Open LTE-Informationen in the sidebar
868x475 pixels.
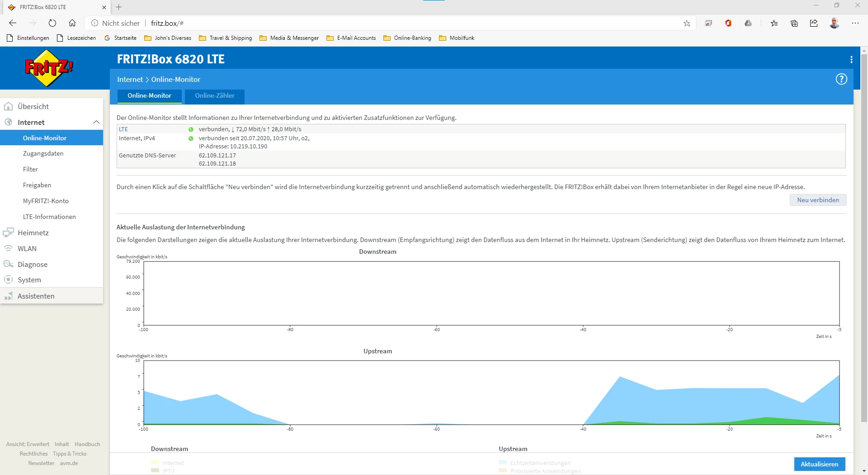pyautogui.click(x=49, y=217)
